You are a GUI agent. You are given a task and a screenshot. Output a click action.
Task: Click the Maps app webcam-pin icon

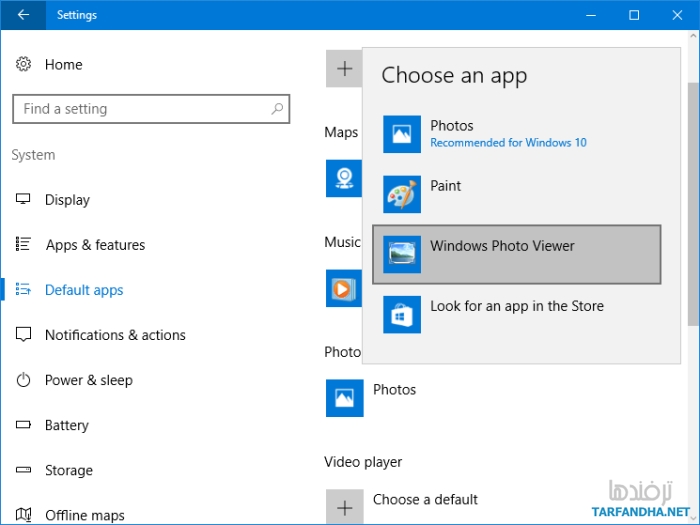(344, 178)
